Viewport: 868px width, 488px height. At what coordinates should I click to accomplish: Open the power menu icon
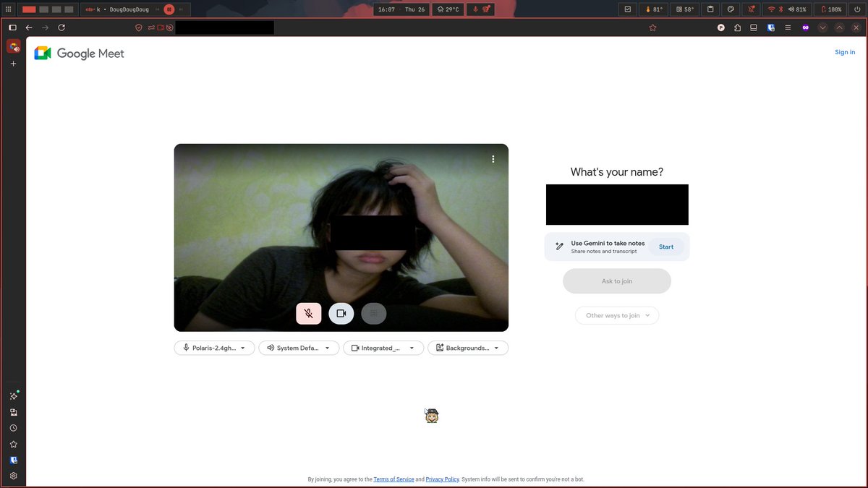(x=857, y=9)
